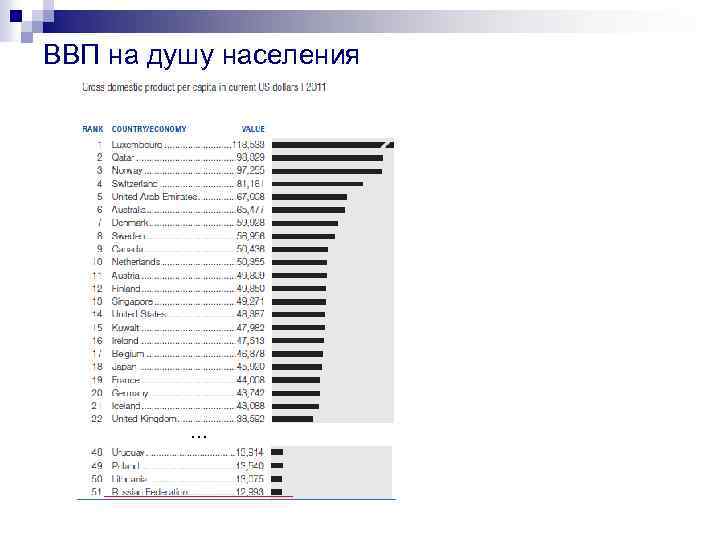Click the value "12,993" for Russian Federation
Image resolution: width=720 pixels, height=540 pixels.
click(249, 492)
